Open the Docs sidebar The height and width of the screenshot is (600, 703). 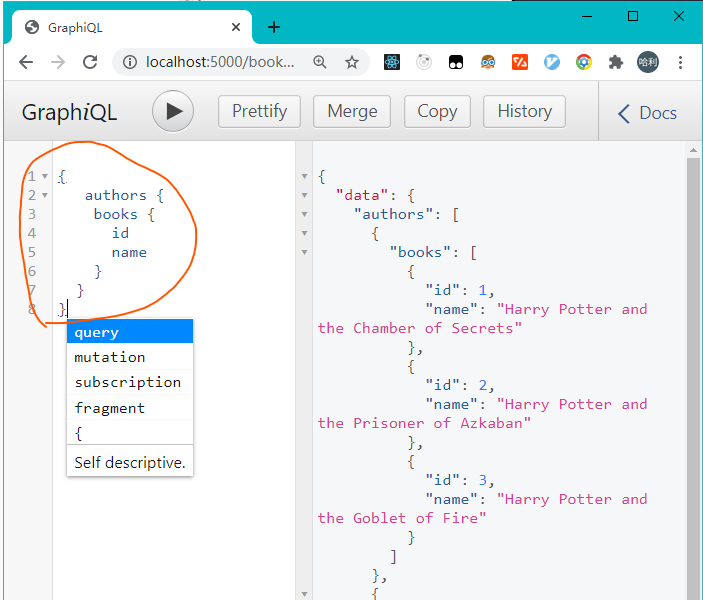click(647, 113)
